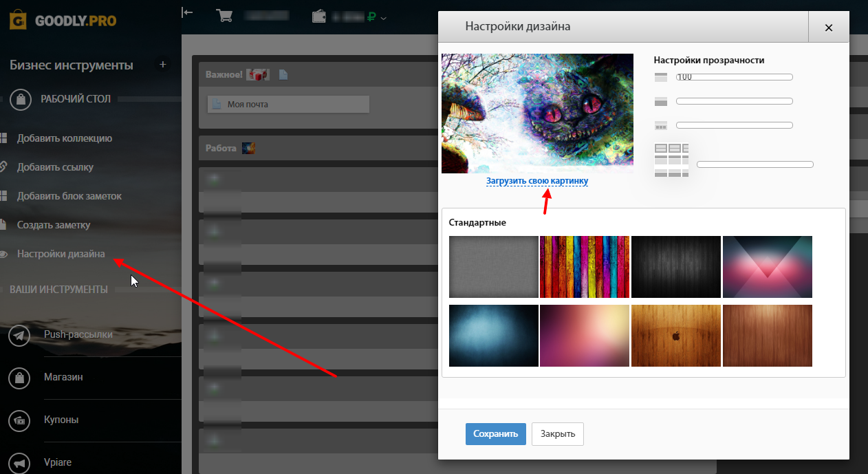The image size is (868, 474).
Task: Select the rainbow striped wood background
Action: point(585,267)
